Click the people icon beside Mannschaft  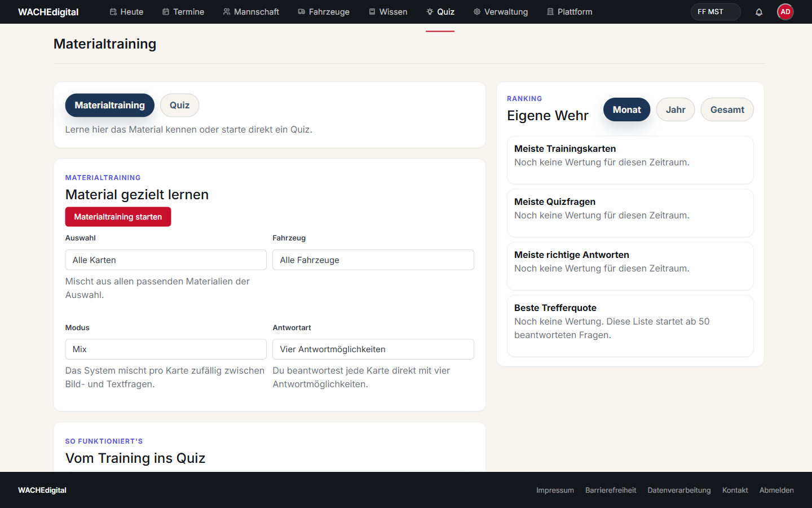coord(227,12)
